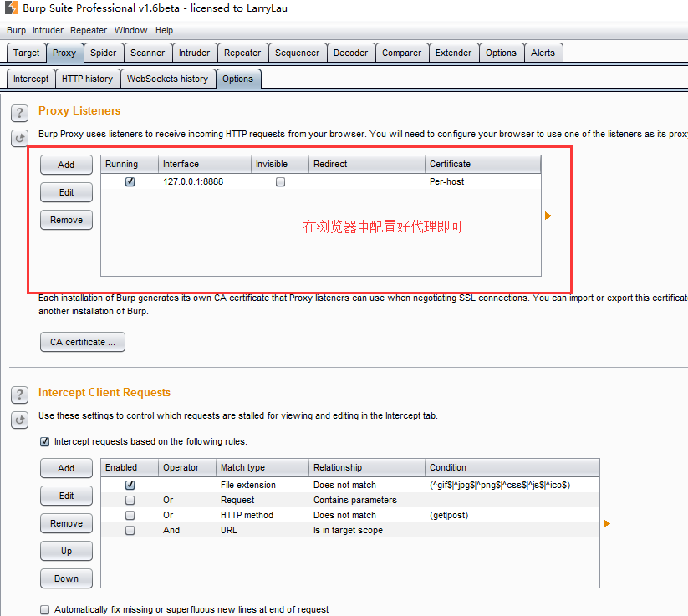Enable the Request contains parameters rule

point(130,500)
